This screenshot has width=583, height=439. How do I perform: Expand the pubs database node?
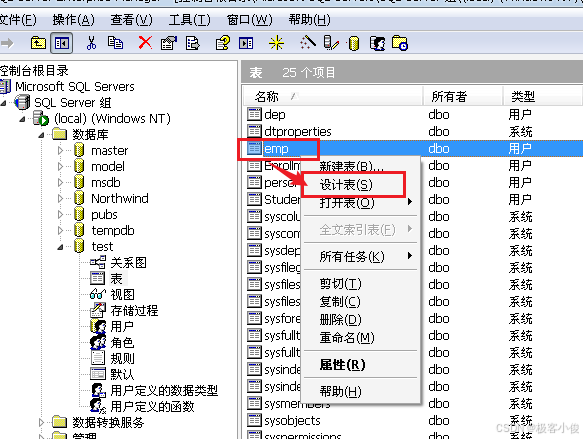pyautogui.click(x=60, y=214)
